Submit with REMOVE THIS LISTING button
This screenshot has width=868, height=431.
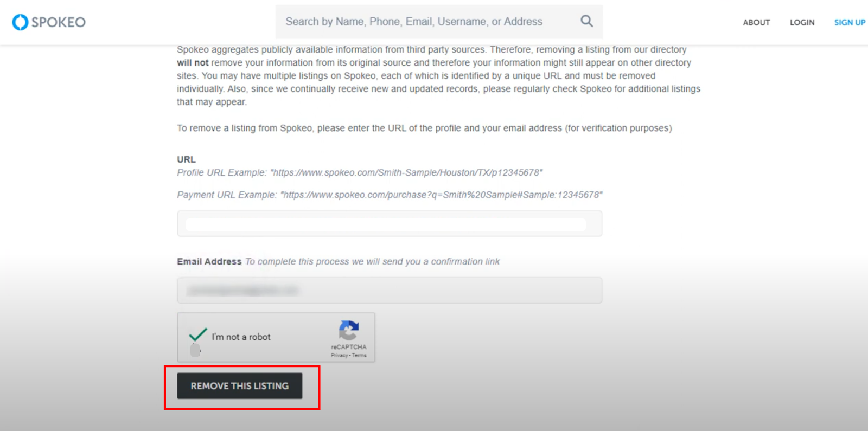[240, 386]
